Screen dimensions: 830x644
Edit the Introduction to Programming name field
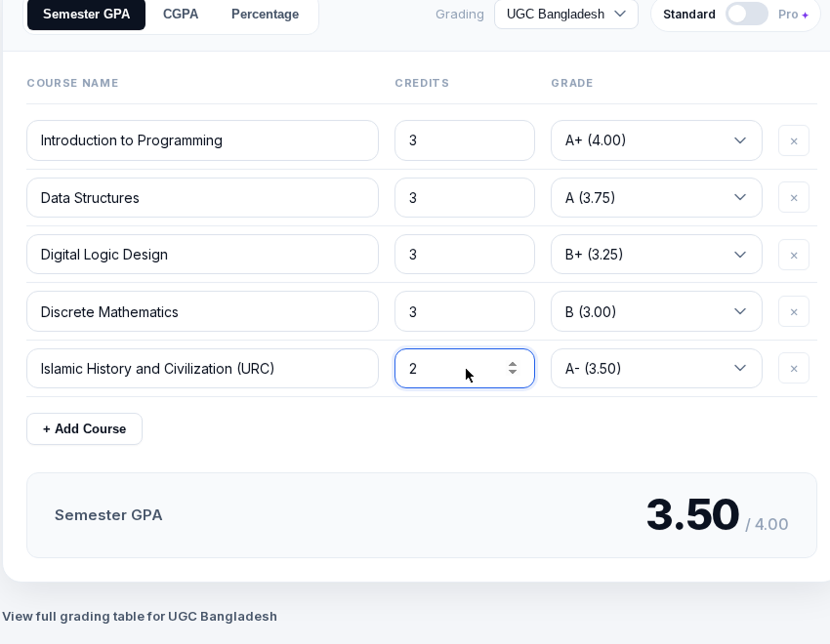pyautogui.click(x=202, y=141)
